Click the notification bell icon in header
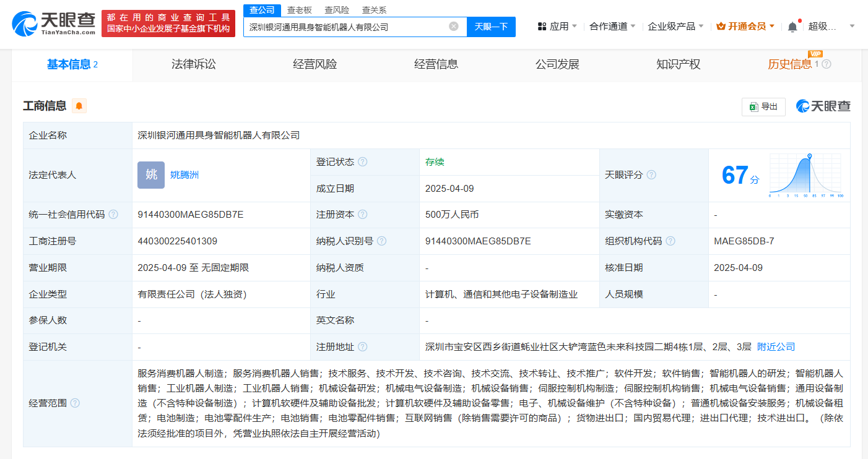Image resolution: width=868 pixels, height=459 pixels. (x=792, y=27)
